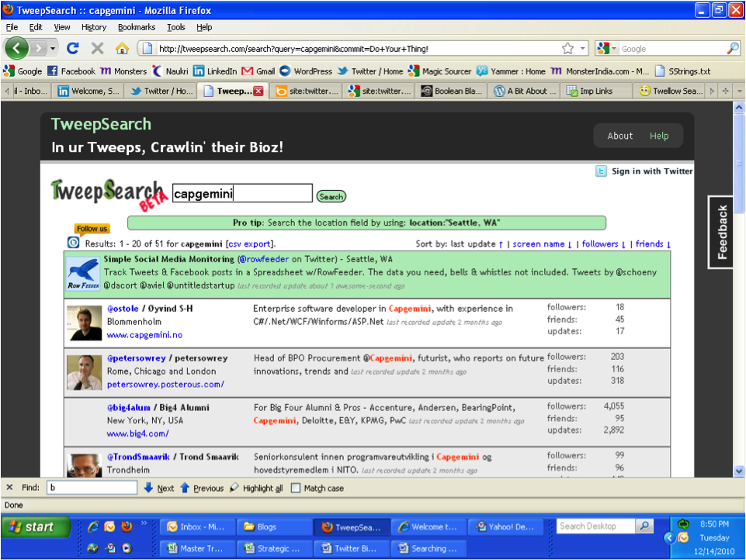
Task: Open the www.big4.com/ link
Action: (137, 434)
